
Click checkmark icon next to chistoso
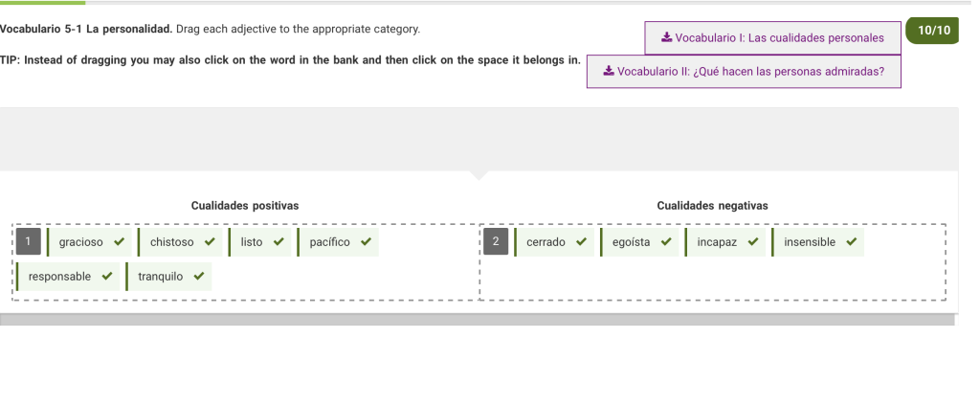pyautogui.click(x=210, y=242)
